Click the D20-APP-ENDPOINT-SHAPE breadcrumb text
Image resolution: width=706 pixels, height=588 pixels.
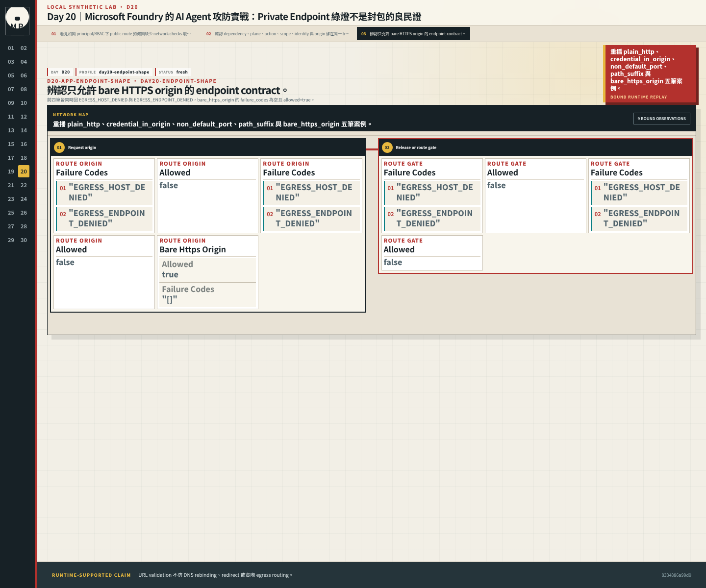coord(89,81)
